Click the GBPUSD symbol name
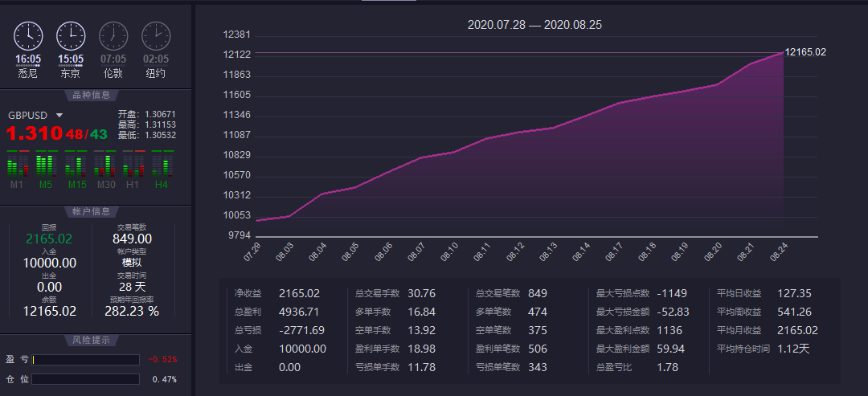Image resolution: width=868 pixels, height=396 pixels. tap(29, 115)
